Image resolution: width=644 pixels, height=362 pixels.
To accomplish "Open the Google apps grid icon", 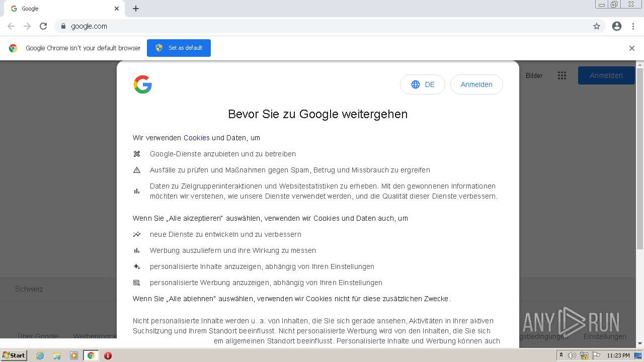I will tap(562, 75).
